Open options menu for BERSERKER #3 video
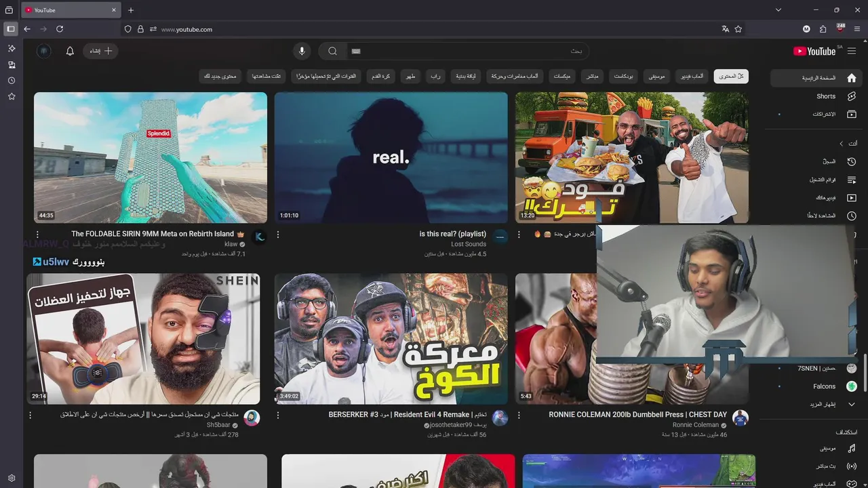The width and height of the screenshot is (868, 488). click(x=278, y=415)
